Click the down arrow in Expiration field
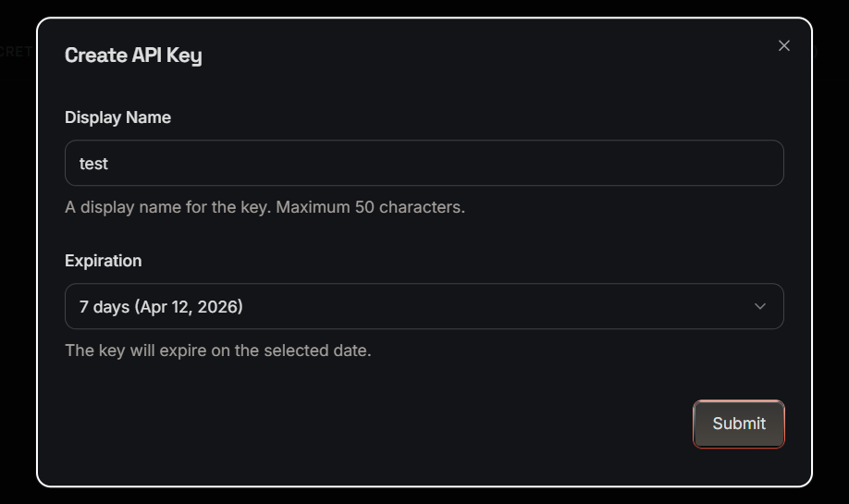 tap(759, 306)
